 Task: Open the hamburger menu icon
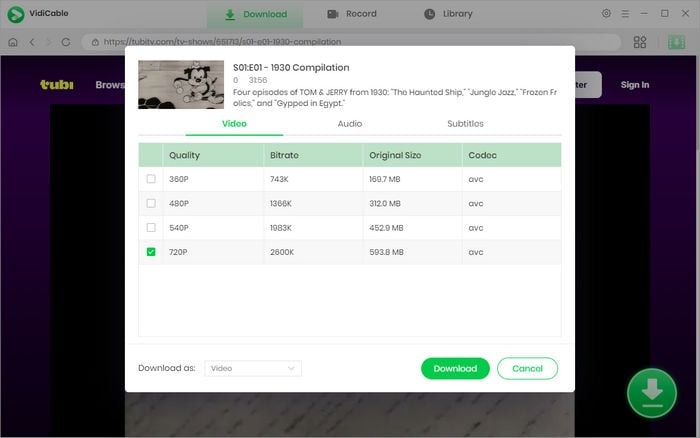[x=625, y=14]
